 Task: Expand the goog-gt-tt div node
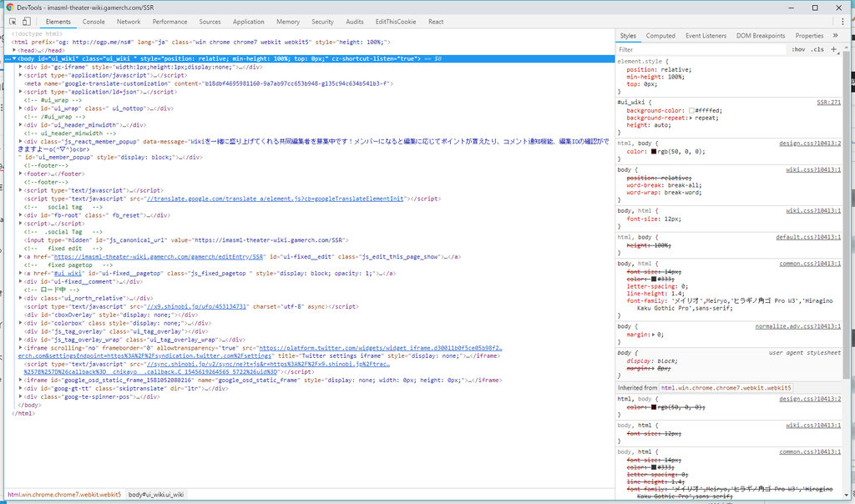point(20,388)
